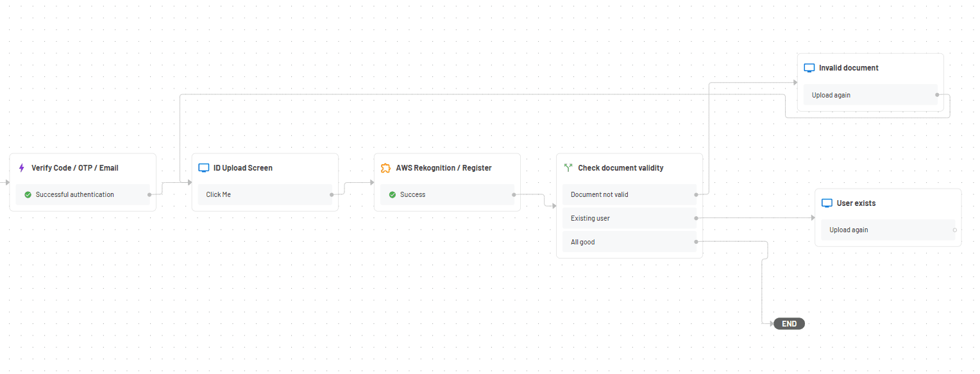Viewport: 980px width, 374px height.
Task: Click the output port next to Success
Action: (x=513, y=194)
